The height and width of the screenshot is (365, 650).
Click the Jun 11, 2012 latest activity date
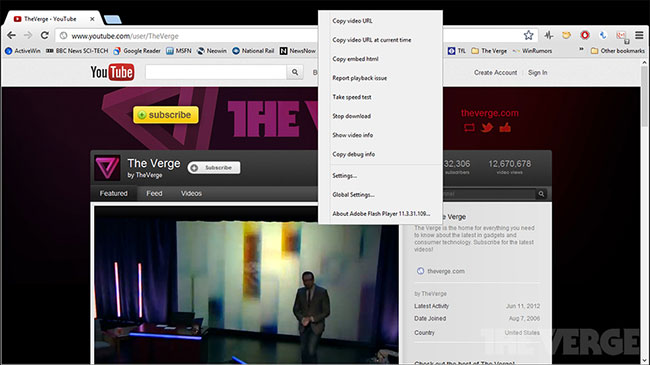point(523,306)
